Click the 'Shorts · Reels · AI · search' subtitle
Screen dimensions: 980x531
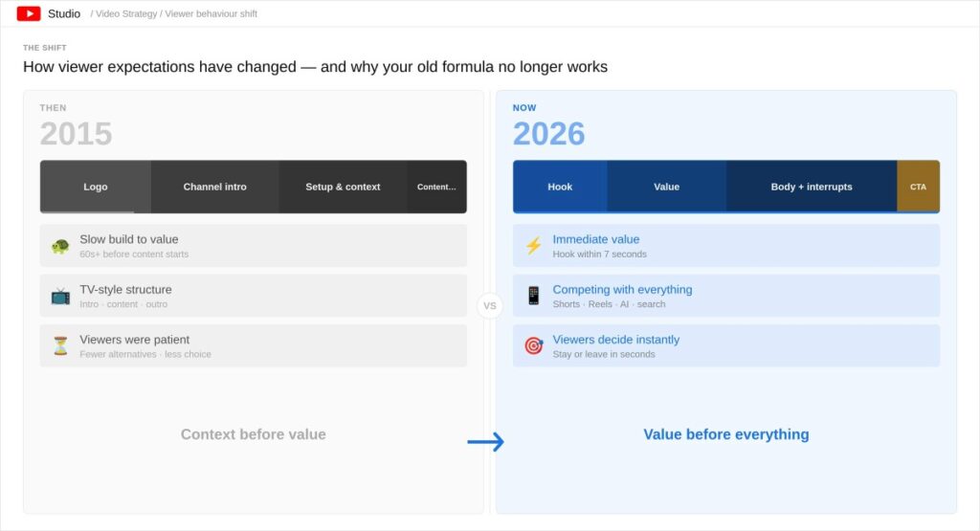(x=609, y=304)
